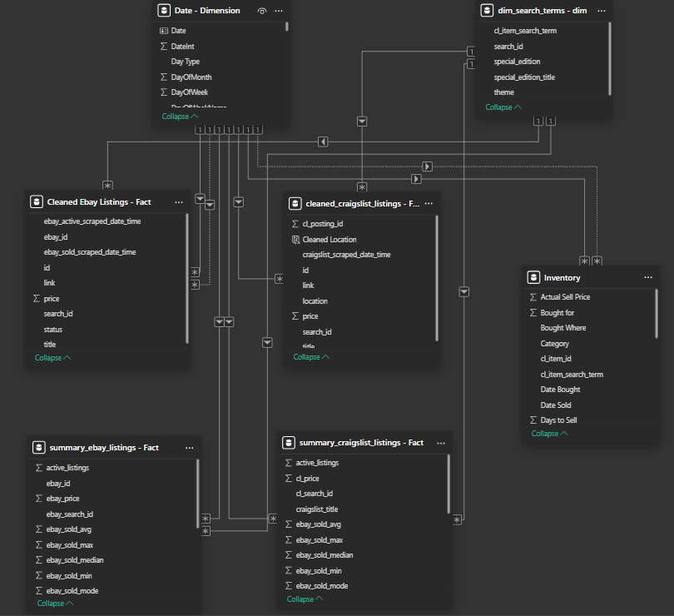
Task: Click the cleaned_craigslist_listings table scrollbar
Action: 437,278
